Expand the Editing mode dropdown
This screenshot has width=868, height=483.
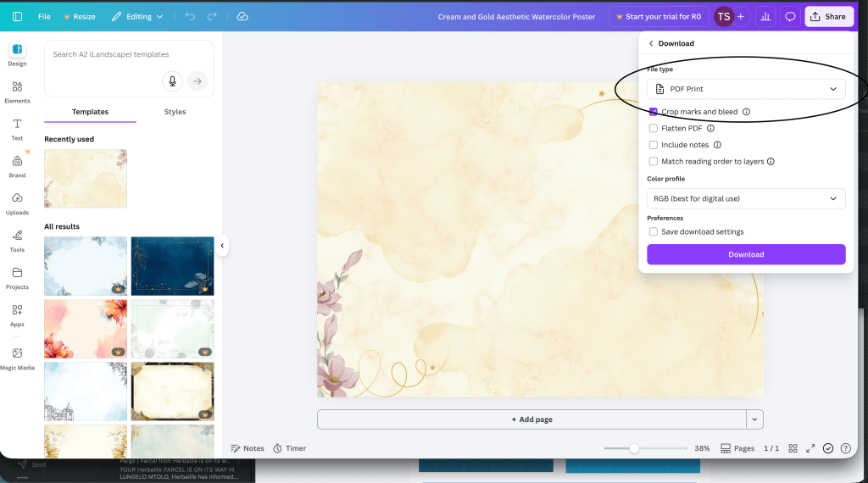[138, 16]
